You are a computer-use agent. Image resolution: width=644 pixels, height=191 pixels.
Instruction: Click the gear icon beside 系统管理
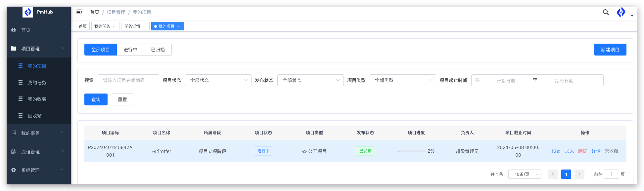14,170
